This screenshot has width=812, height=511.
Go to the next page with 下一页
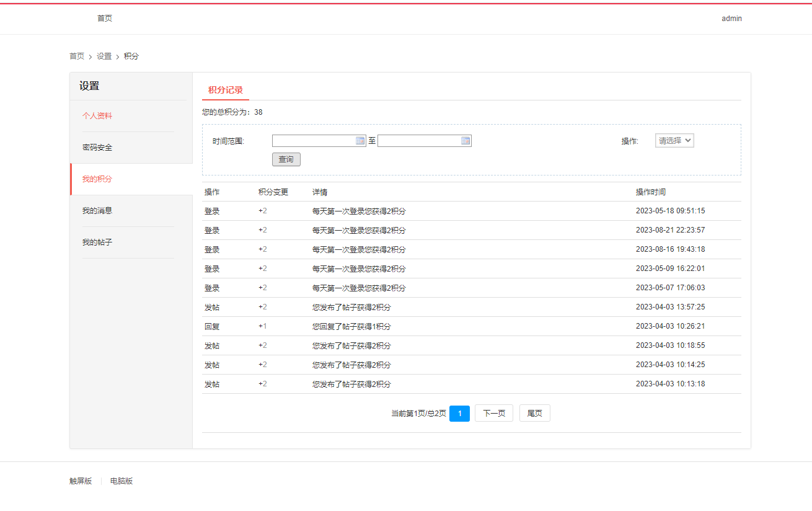click(493, 413)
